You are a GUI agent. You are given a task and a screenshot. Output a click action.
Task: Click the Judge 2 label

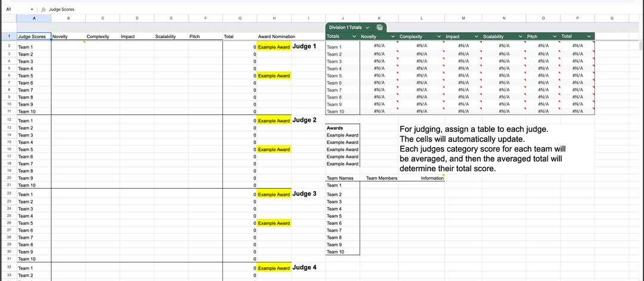click(304, 120)
